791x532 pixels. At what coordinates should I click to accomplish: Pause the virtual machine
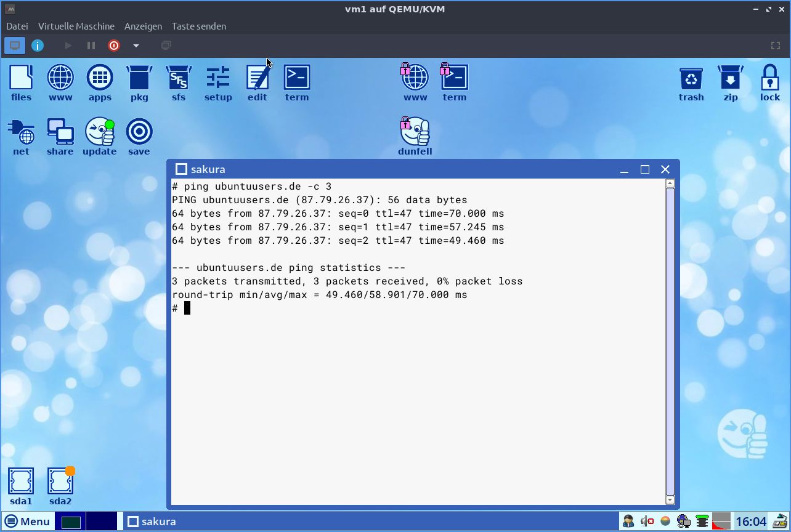tap(91, 46)
